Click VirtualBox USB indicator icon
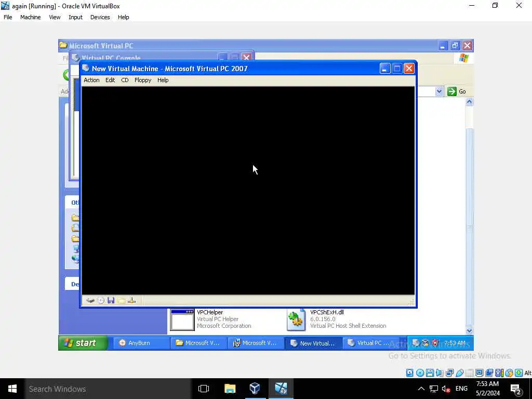The image size is (532, 399). click(x=460, y=373)
